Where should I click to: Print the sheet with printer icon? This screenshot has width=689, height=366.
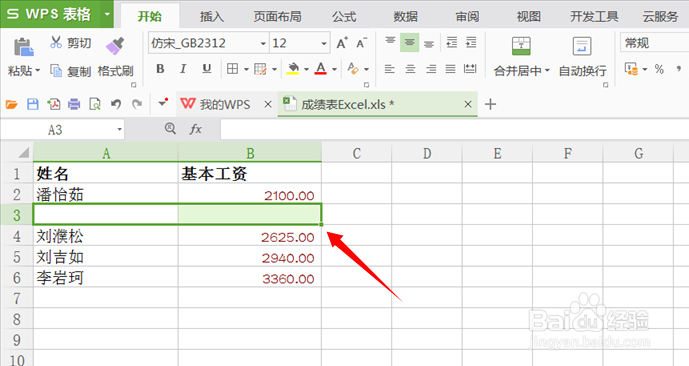point(74,104)
